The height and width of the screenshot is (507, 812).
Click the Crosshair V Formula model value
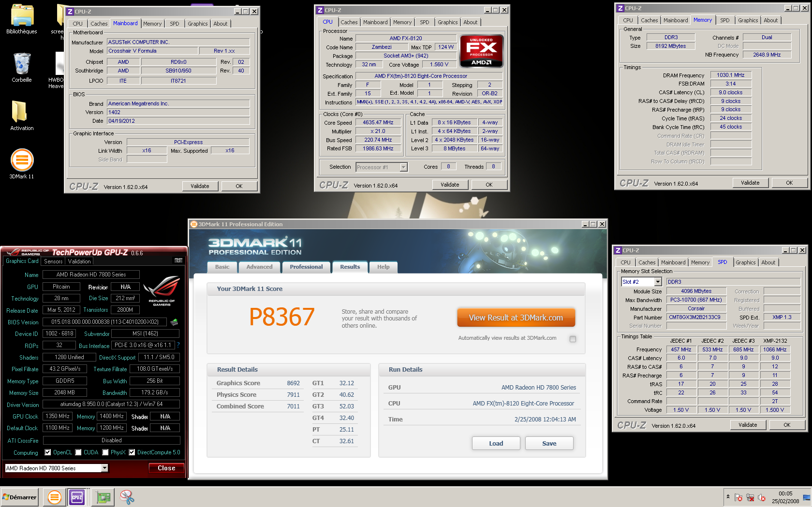[152, 51]
